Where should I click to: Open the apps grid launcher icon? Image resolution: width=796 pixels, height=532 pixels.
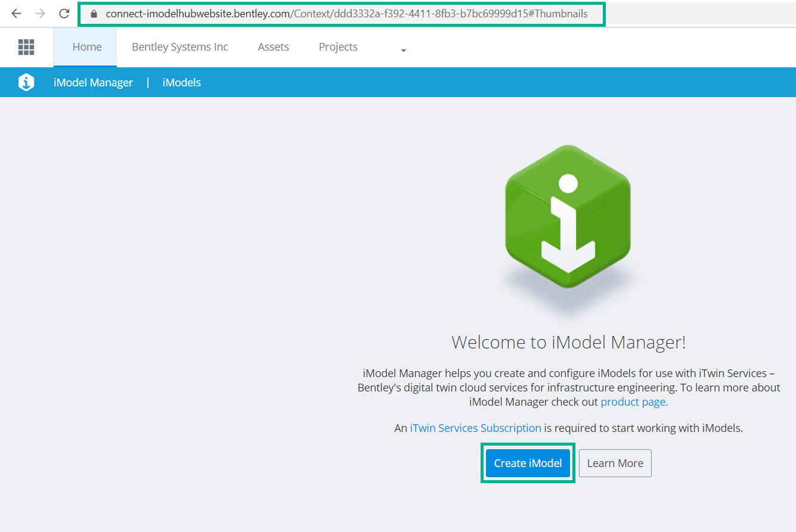[x=26, y=47]
